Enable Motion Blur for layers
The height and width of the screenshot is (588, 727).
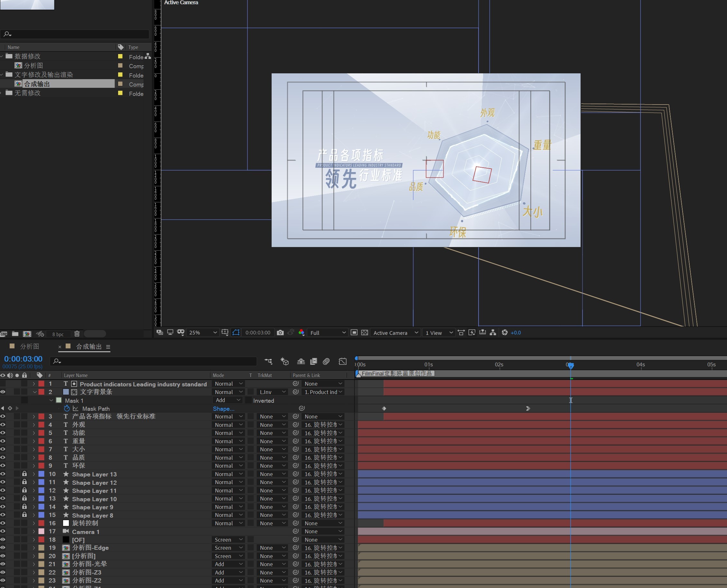[326, 362]
